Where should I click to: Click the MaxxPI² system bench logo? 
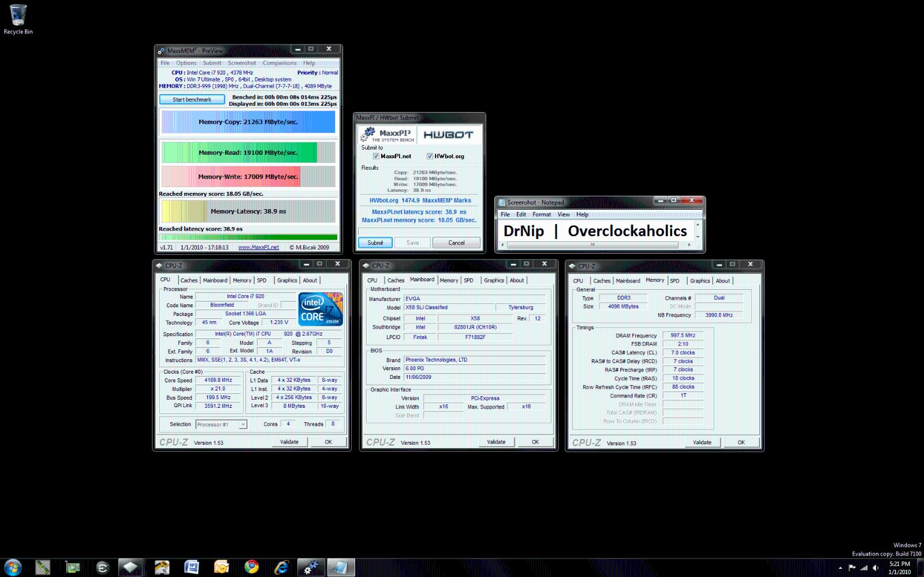point(386,135)
